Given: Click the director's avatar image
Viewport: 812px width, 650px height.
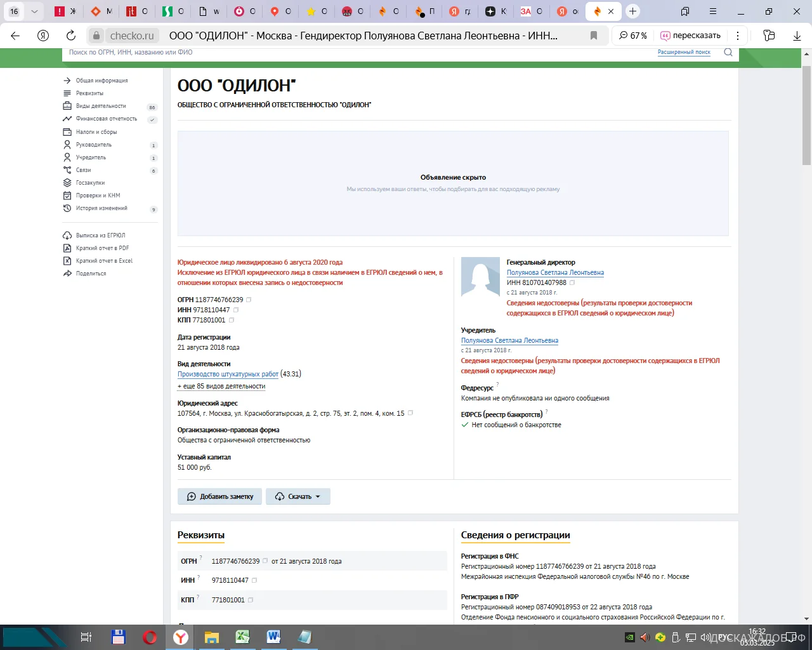Looking at the screenshot, I should coord(480,276).
